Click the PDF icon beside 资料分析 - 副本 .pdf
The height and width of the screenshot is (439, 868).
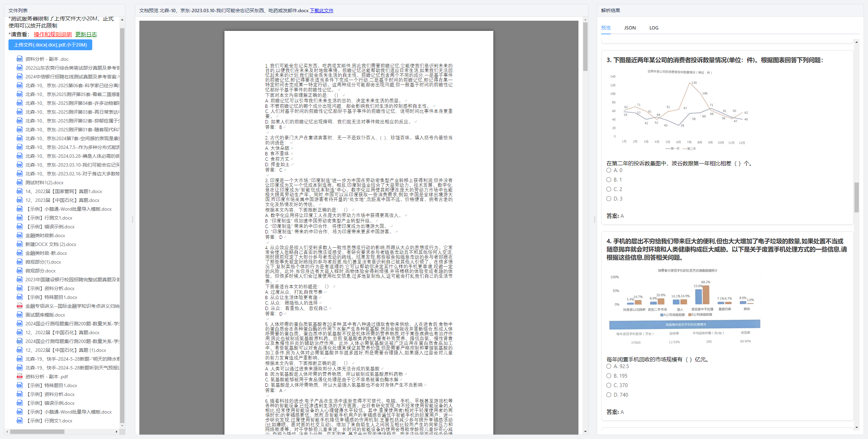pos(20,377)
